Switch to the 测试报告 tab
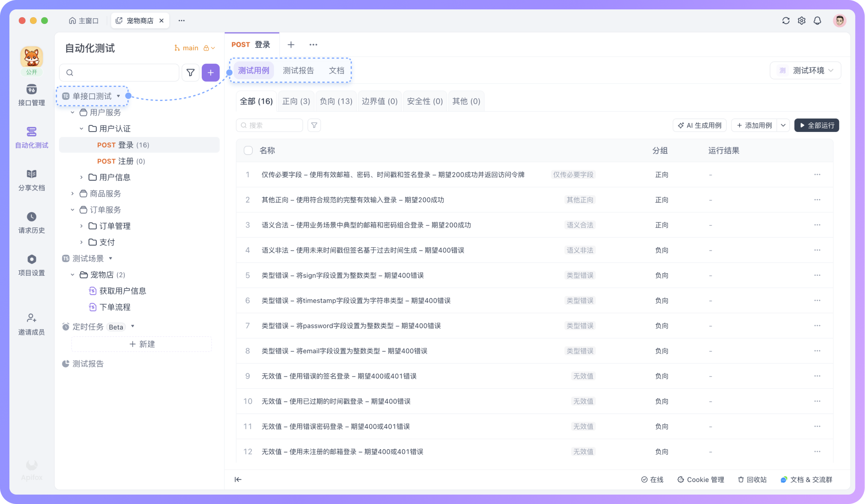 [x=298, y=70]
